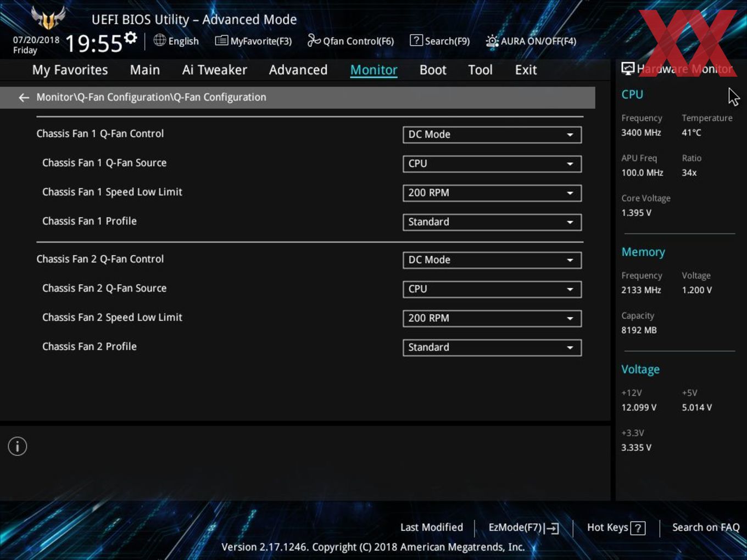Switch to the Ai Tweaker tab
The image size is (747, 560).
coord(215,70)
